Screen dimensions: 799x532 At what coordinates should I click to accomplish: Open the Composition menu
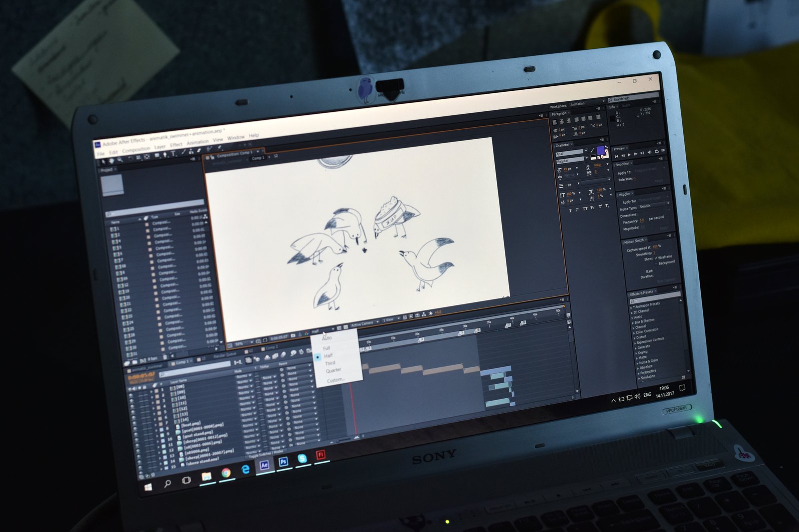click(136, 149)
